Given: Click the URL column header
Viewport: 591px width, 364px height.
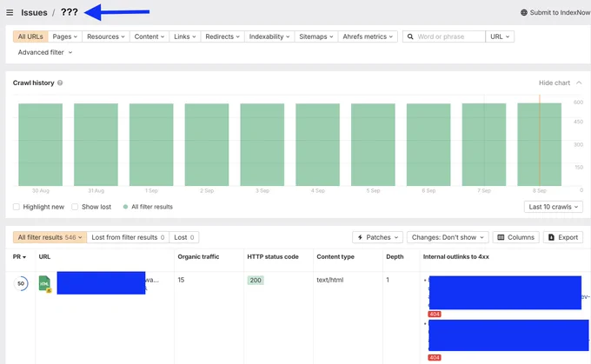Looking at the screenshot, I should coord(44,257).
